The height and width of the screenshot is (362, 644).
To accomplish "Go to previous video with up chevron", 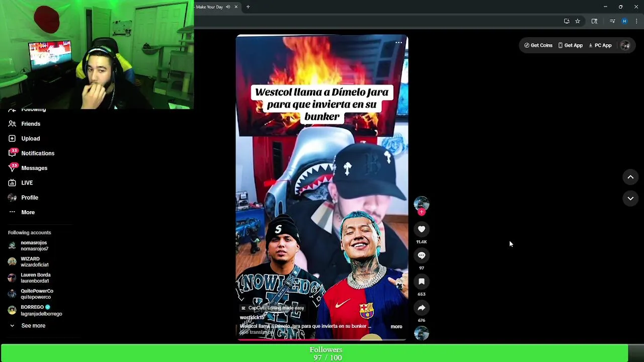I will (x=630, y=177).
